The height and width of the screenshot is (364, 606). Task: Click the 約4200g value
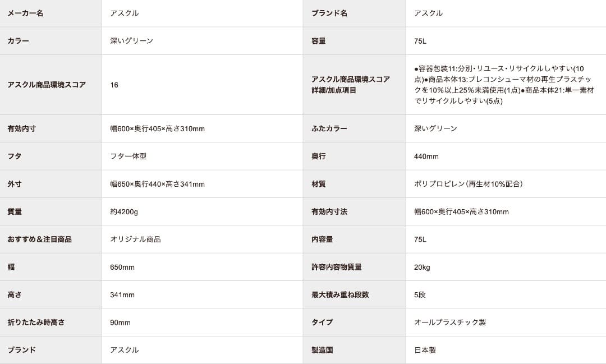[124, 212]
